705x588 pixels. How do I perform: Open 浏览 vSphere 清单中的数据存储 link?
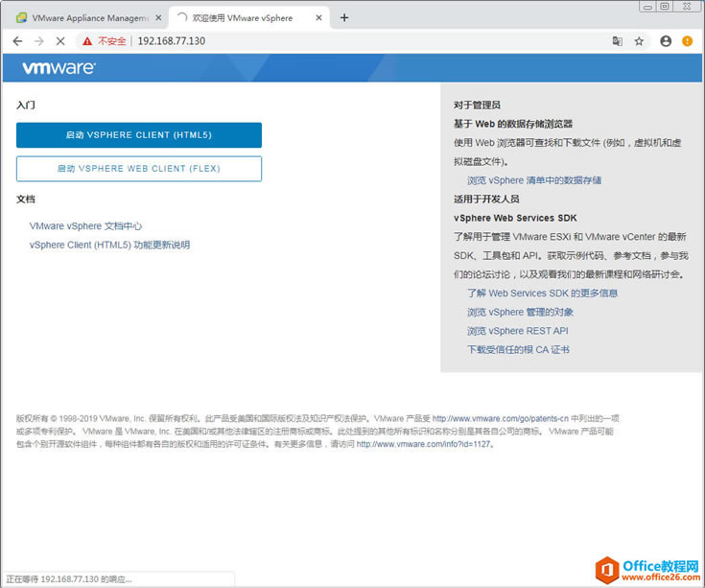534,180
